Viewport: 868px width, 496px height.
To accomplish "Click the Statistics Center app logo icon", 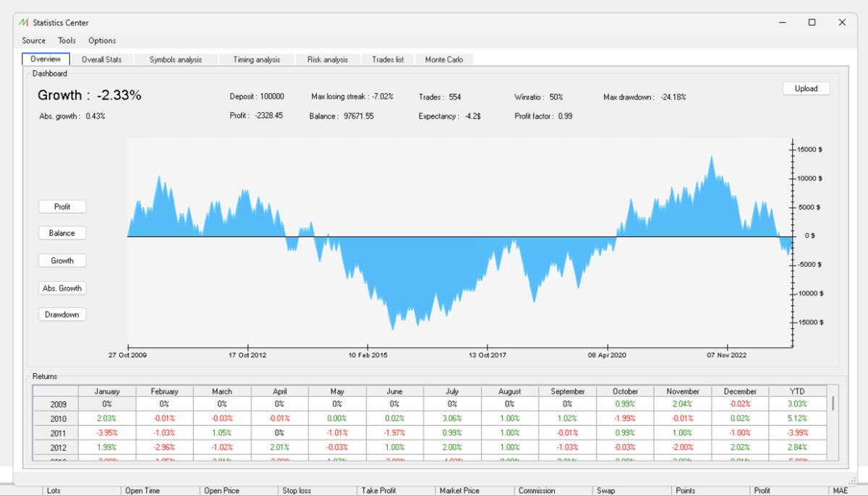I will (x=24, y=22).
